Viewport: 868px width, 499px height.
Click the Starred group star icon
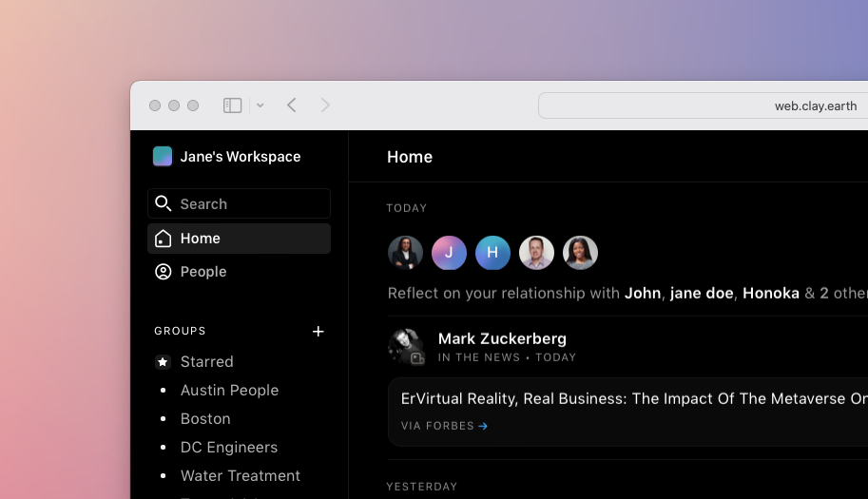coord(163,362)
